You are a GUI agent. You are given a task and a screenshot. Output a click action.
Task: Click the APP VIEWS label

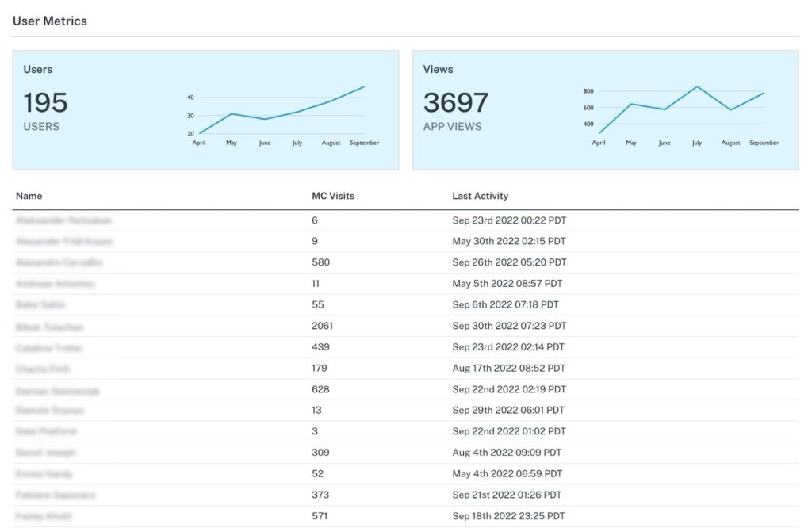(452, 127)
